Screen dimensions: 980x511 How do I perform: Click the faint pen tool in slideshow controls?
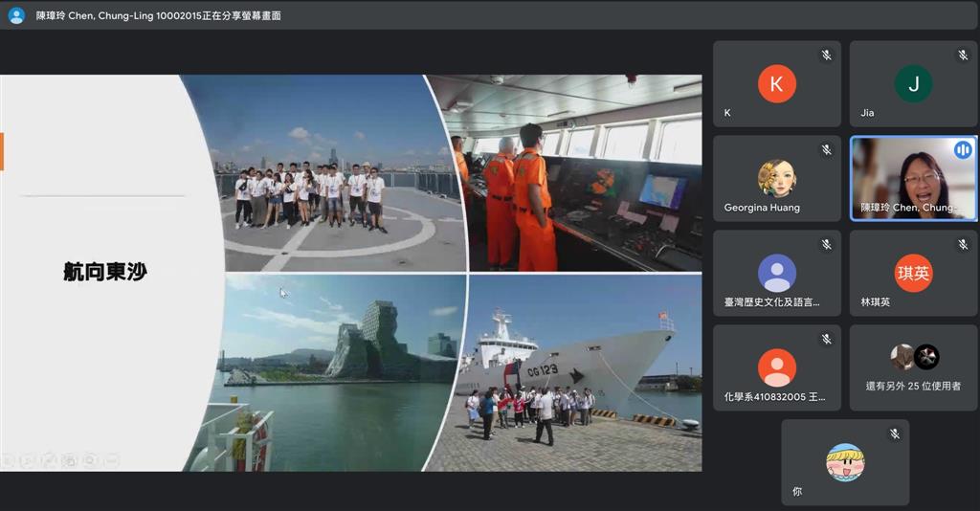pos(49,461)
